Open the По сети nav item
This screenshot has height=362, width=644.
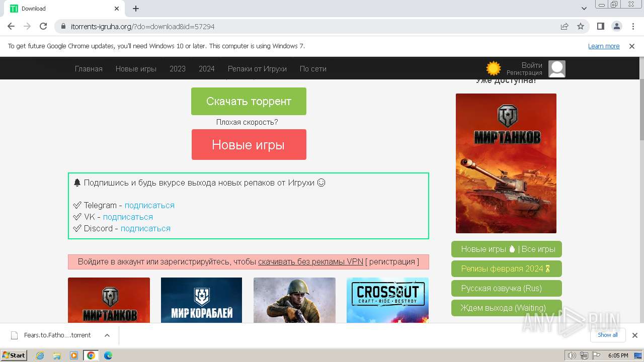point(313,69)
